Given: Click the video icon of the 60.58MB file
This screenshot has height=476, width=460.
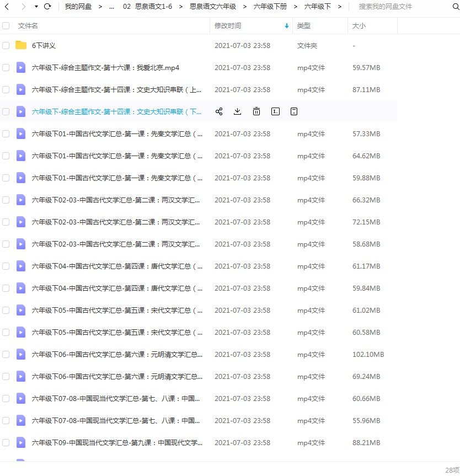Looking at the screenshot, I should coord(21,332).
